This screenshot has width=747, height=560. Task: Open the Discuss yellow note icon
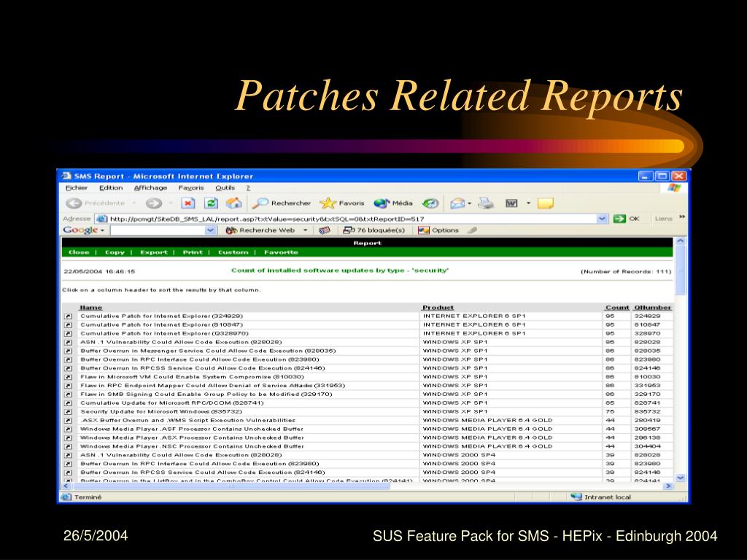click(546, 203)
